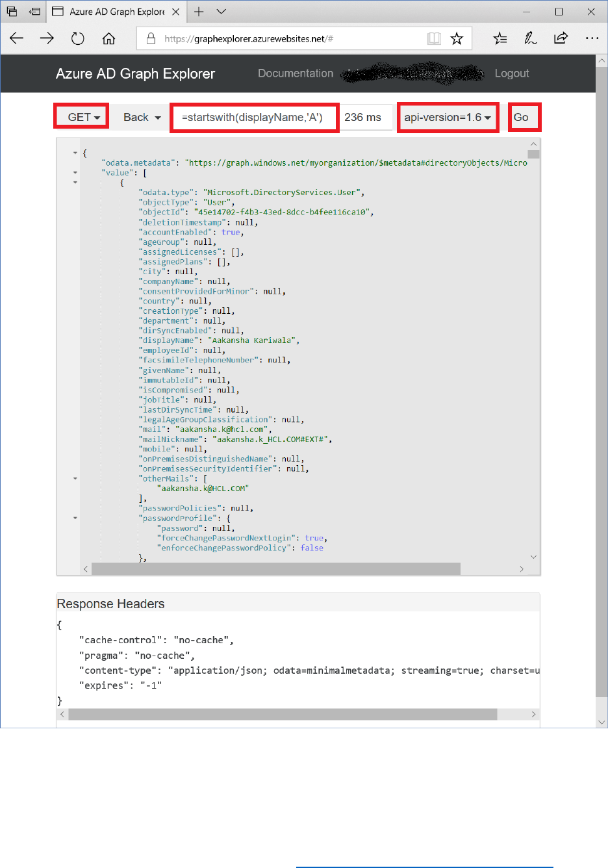This screenshot has width=608, height=868.
Task: Open the Documentation link
Action: click(x=296, y=73)
